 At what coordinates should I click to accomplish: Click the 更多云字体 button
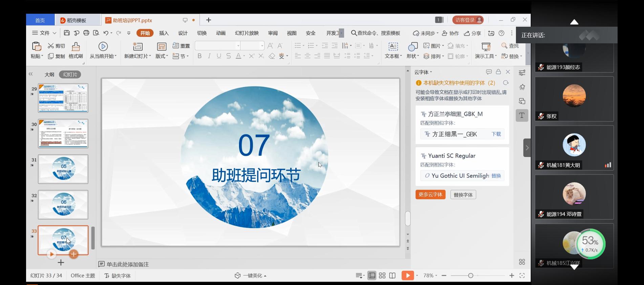(x=430, y=195)
